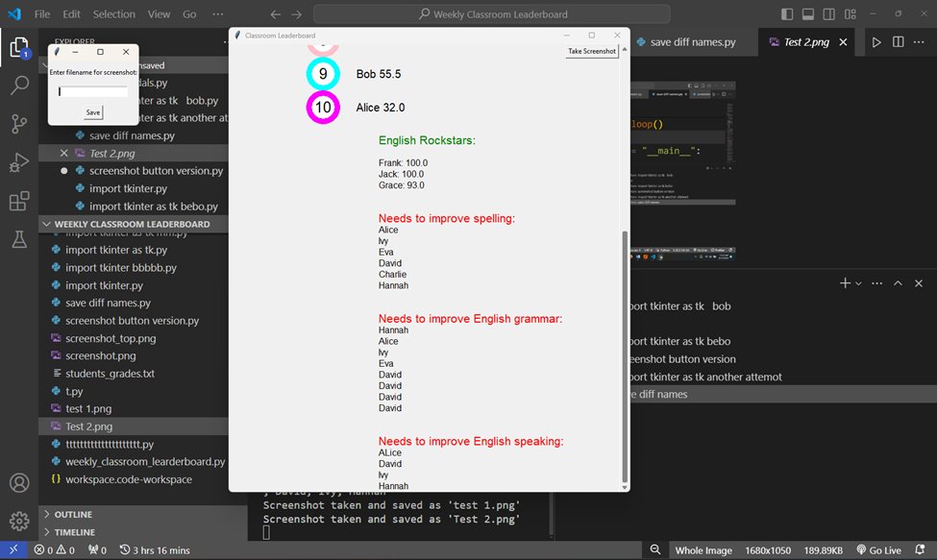This screenshot has height=560, width=937.
Task: Click Take Screenshot button in leaderboard window
Action: [592, 51]
